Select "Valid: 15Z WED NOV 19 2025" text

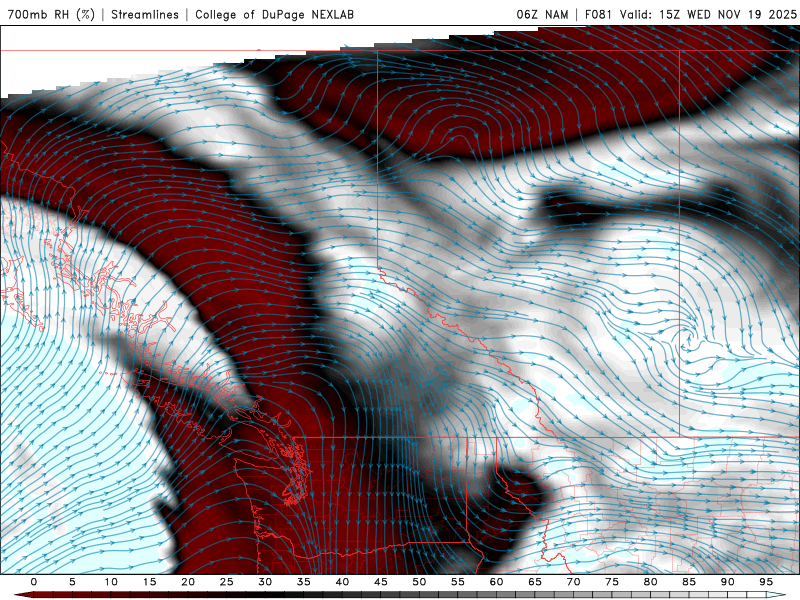(x=708, y=14)
